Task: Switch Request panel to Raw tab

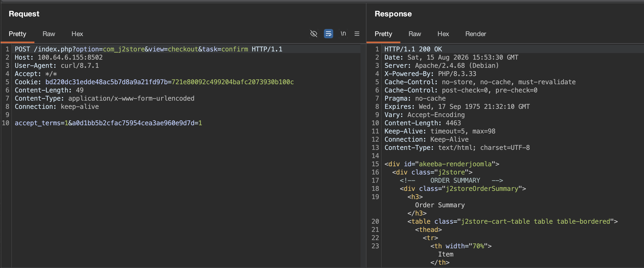Action: click(49, 34)
